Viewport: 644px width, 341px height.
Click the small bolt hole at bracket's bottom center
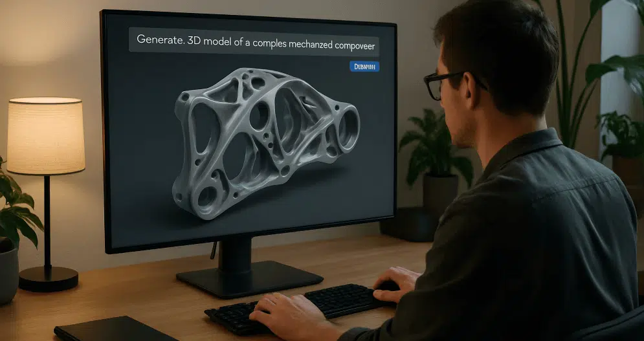pyautogui.click(x=285, y=170)
